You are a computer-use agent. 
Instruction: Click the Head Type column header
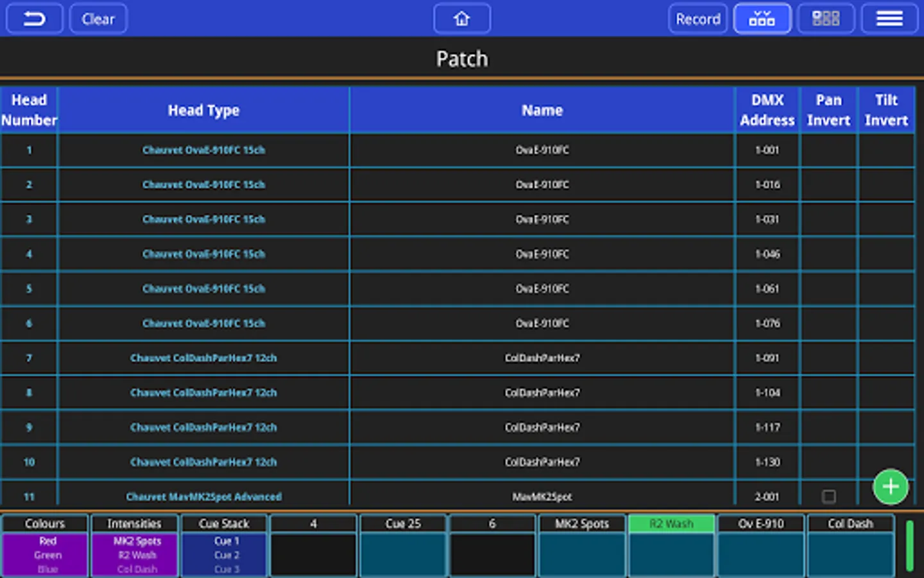pos(203,110)
